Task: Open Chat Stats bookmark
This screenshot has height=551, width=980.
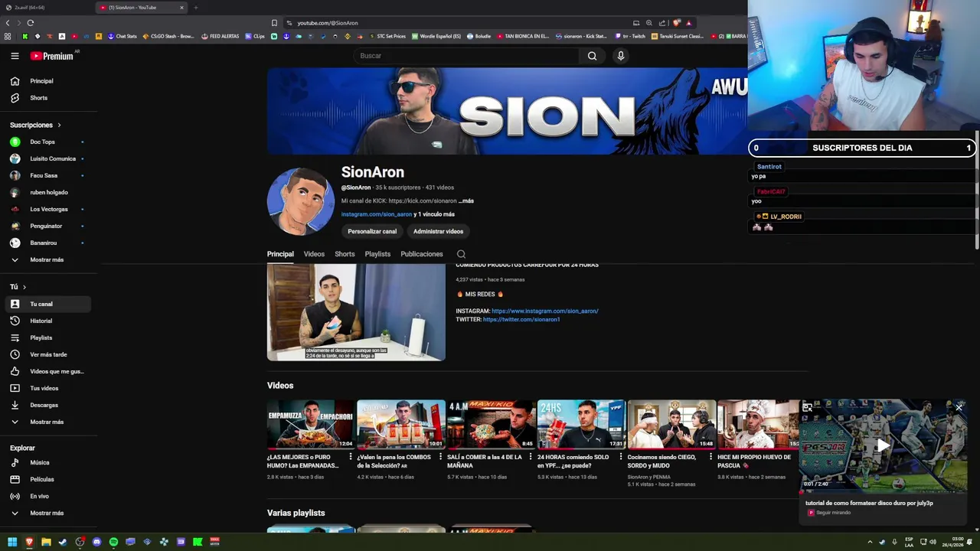Action: pyautogui.click(x=122, y=36)
